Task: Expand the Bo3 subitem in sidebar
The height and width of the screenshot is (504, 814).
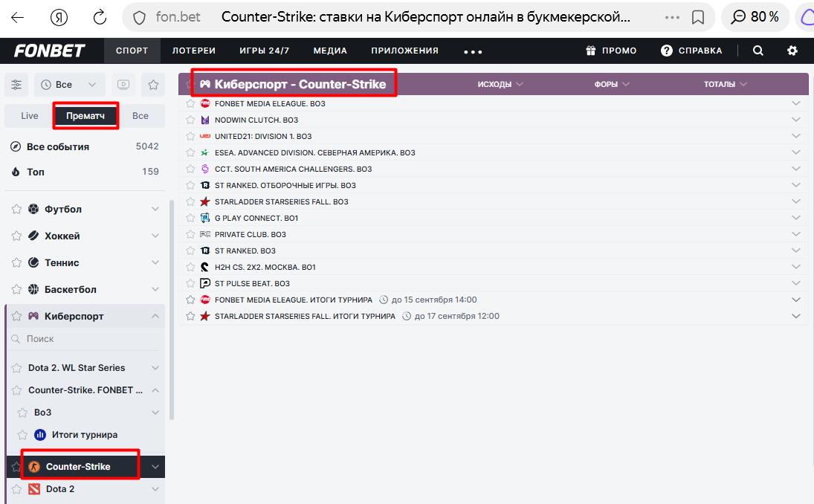Action: coord(155,413)
